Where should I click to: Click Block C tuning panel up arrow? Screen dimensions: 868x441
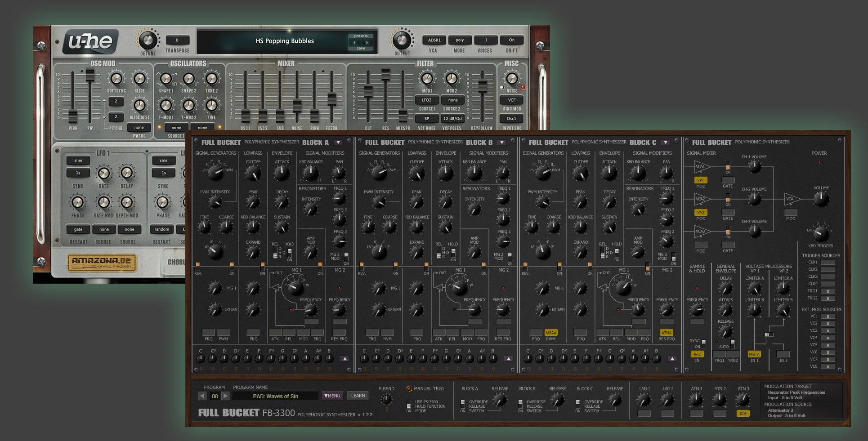672,359
